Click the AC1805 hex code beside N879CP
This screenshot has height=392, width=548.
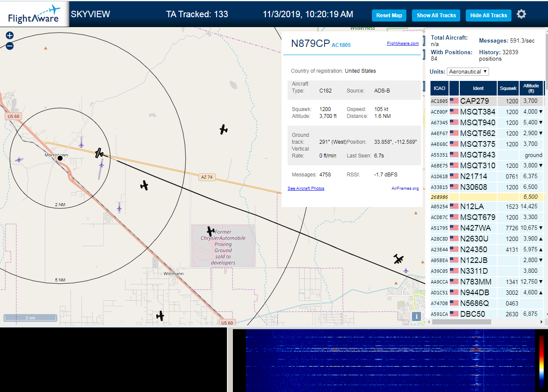click(341, 45)
